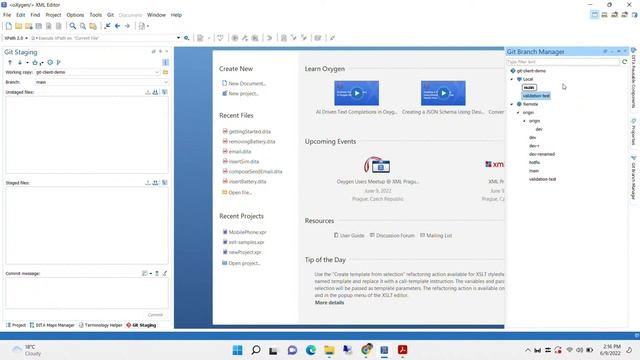Click the Commit button
The width and height of the screenshot is (640, 360).
(x=155, y=315)
